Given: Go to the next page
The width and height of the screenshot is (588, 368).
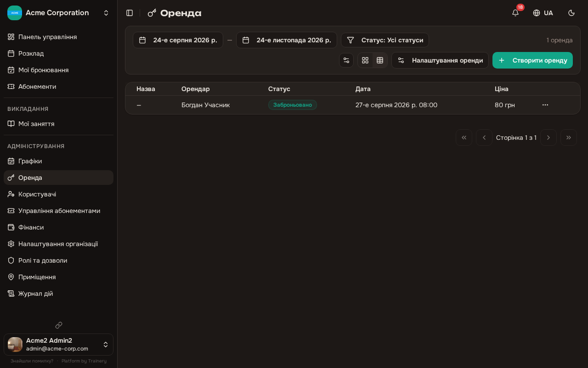Looking at the screenshot, I should pyautogui.click(x=548, y=138).
